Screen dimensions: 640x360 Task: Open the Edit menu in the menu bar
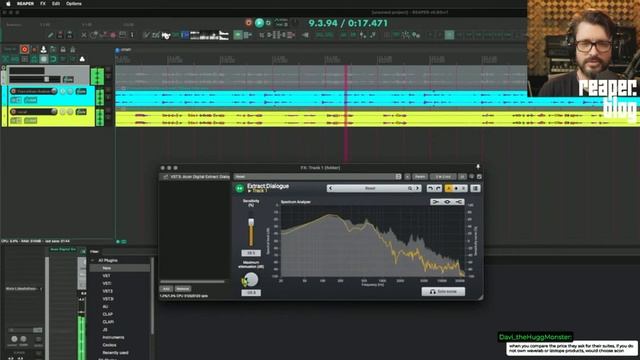pos(56,4)
